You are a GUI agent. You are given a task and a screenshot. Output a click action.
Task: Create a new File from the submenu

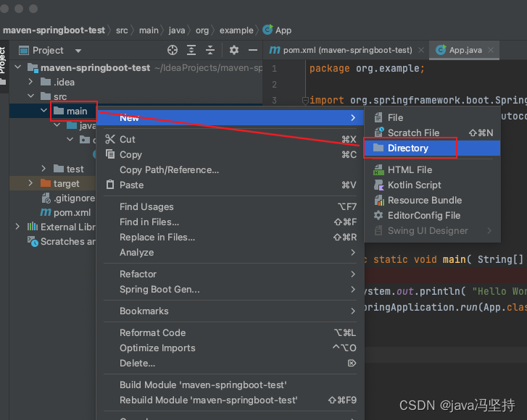pos(433,118)
